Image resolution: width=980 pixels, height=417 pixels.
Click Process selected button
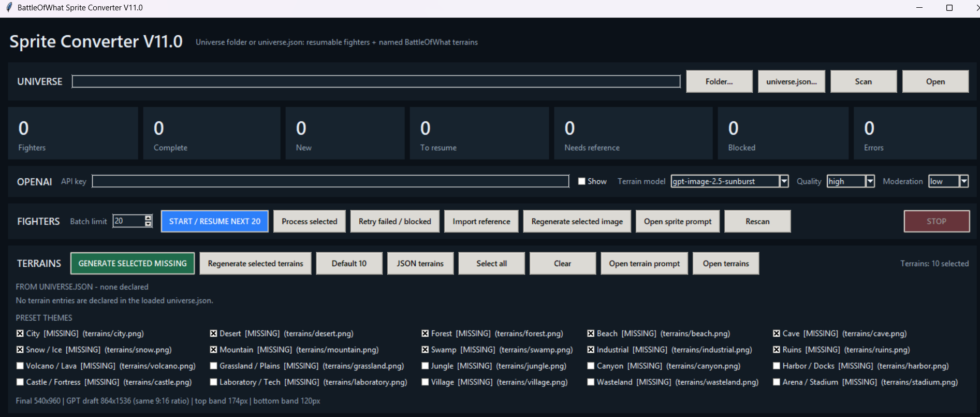(310, 221)
